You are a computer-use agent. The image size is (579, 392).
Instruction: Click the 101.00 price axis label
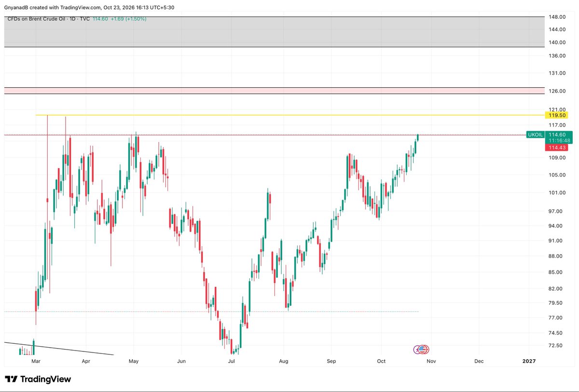pos(556,193)
